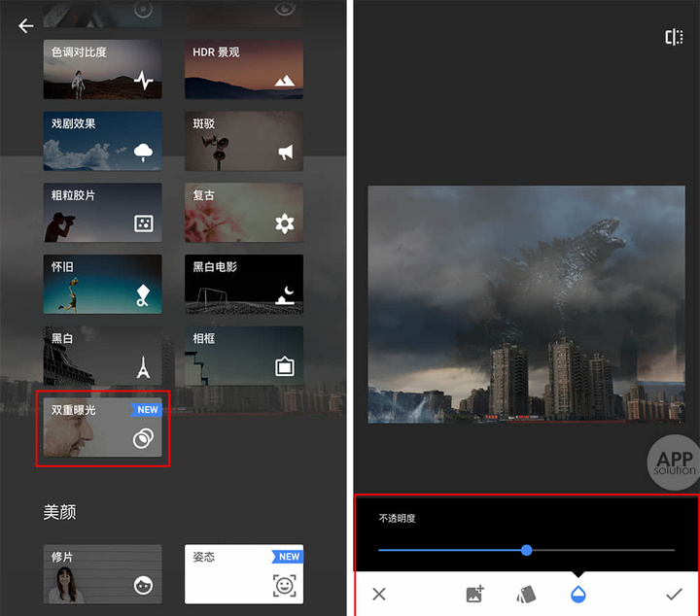Click the compare split-view icon
The height and width of the screenshot is (616, 700).
point(673,37)
